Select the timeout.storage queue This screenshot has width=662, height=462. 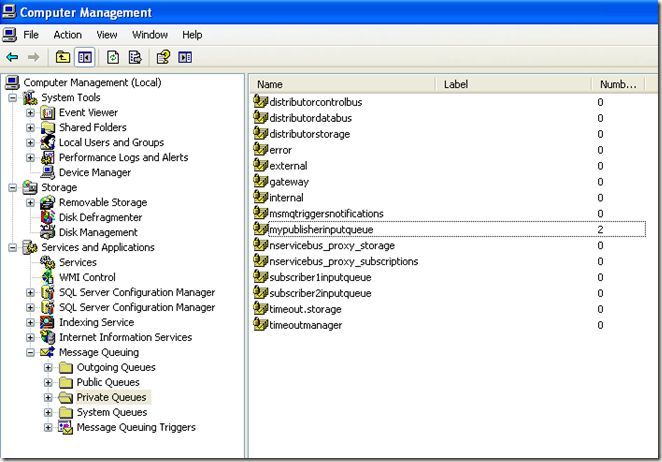[x=305, y=309]
